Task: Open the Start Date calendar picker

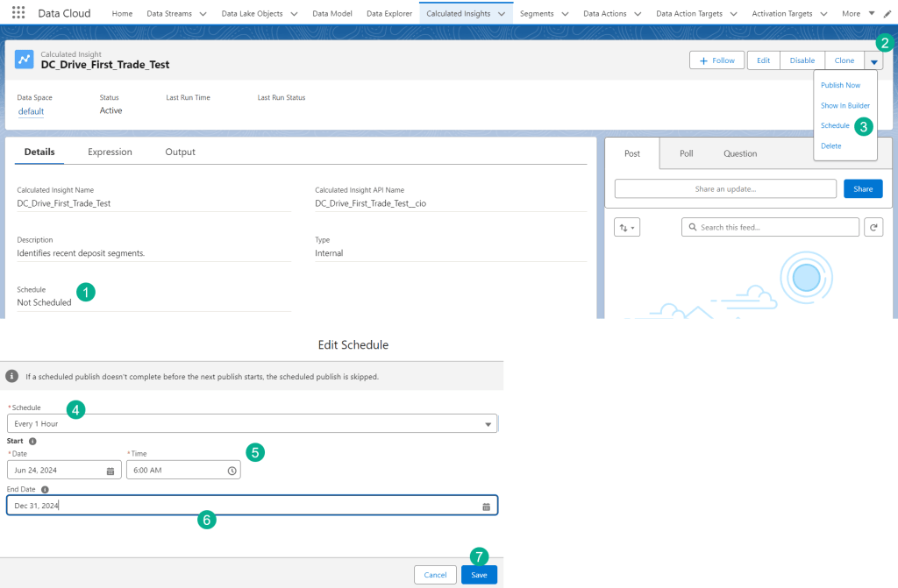Action: (110, 471)
